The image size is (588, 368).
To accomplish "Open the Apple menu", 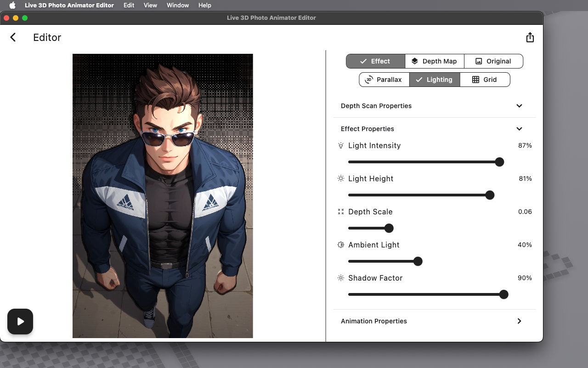I will tap(12, 5).
